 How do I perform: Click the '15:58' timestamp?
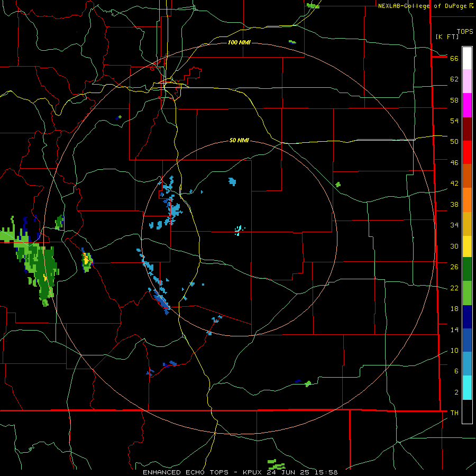click(326, 472)
